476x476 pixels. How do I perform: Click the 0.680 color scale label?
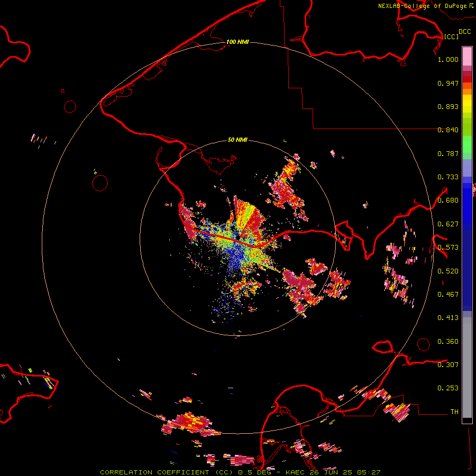click(448, 200)
